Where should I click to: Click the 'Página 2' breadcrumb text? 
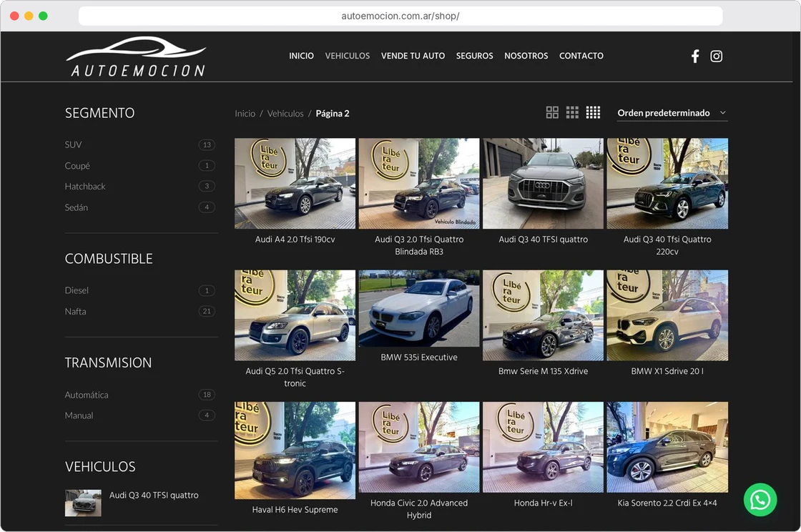click(x=333, y=114)
